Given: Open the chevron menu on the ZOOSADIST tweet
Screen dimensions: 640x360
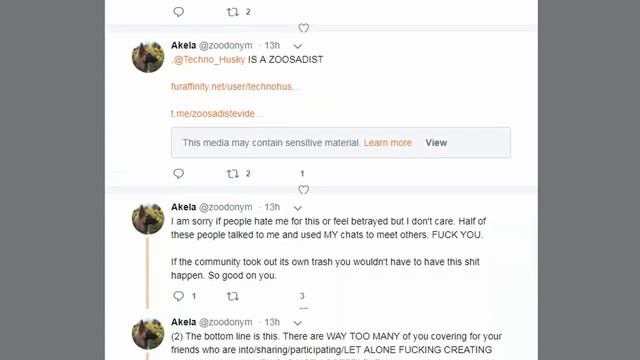Looking at the screenshot, I should pos(298,46).
